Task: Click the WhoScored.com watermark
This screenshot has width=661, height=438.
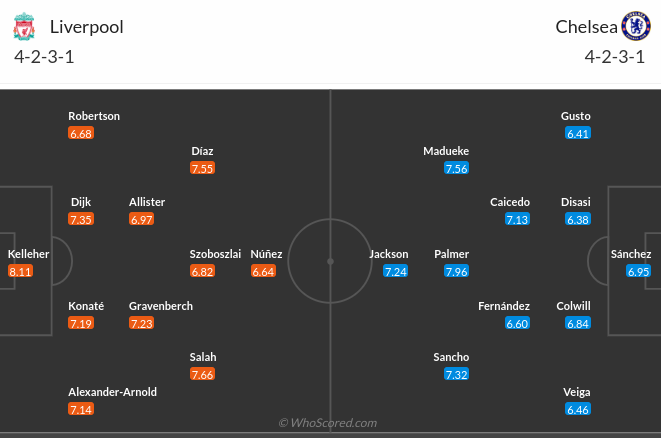Action: tap(328, 423)
